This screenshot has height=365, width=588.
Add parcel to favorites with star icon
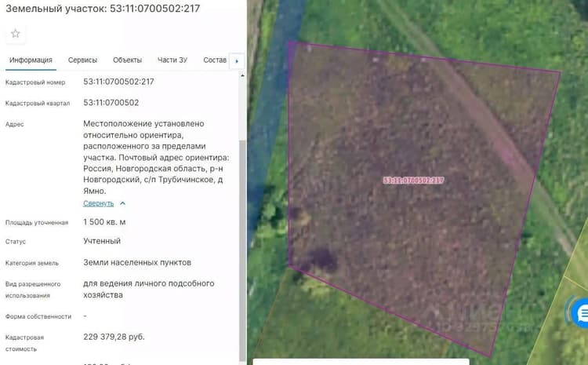pyautogui.click(x=16, y=34)
